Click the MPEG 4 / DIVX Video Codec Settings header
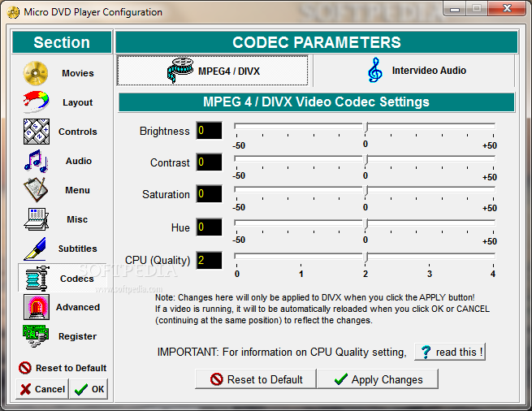Image resolution: width=532 pixels, height=411 pixels. pyautogui.click(x=316, y=102)
